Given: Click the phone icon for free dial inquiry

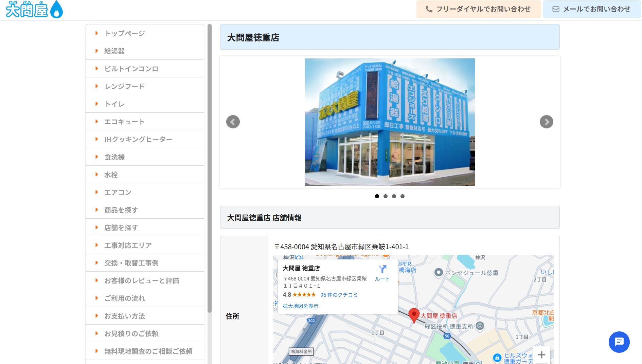Looking at the screenshot, I should pyautogui.click(x=429, y=9).
